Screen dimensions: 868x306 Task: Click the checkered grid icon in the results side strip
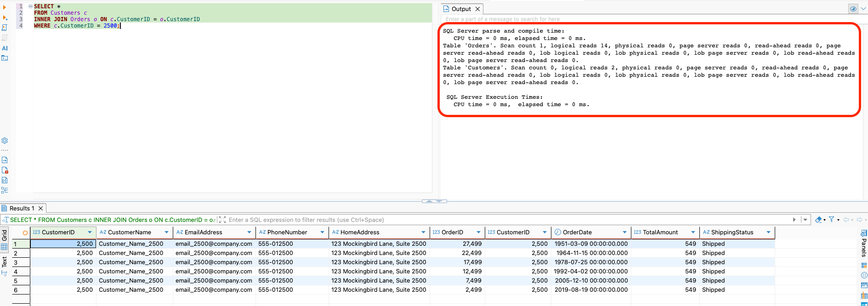click(864, 285)
